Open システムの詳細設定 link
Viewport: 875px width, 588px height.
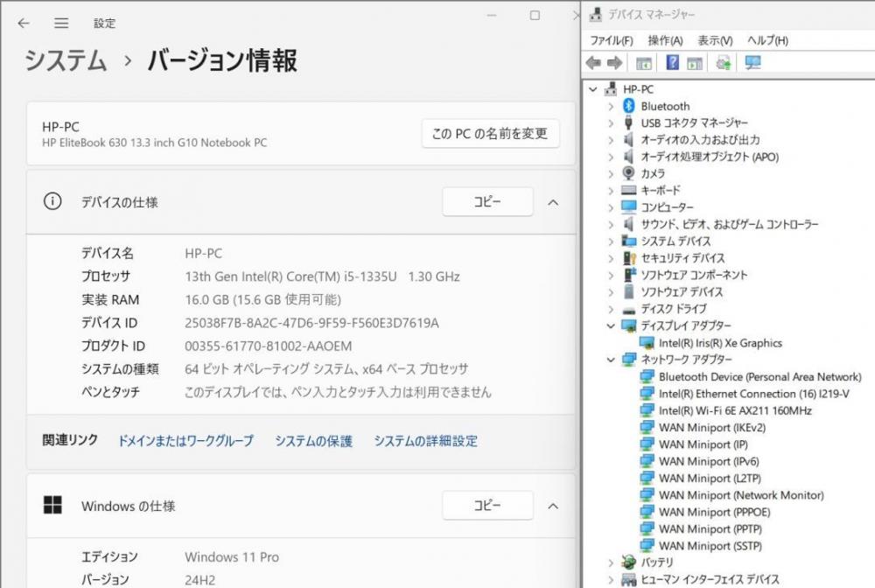(426, 441)
